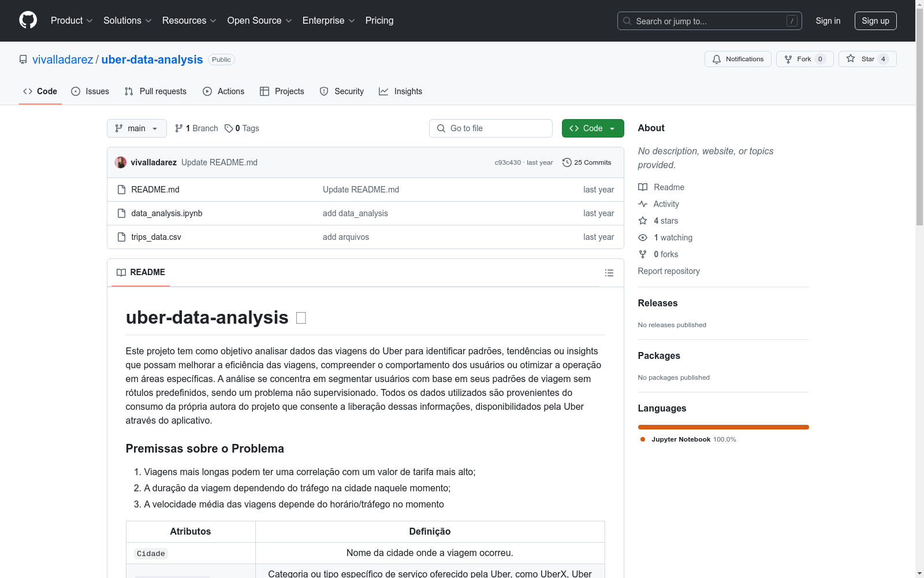Click the Fork icon
This screenshot has width=924, height=578.
(x=788, y=59)
